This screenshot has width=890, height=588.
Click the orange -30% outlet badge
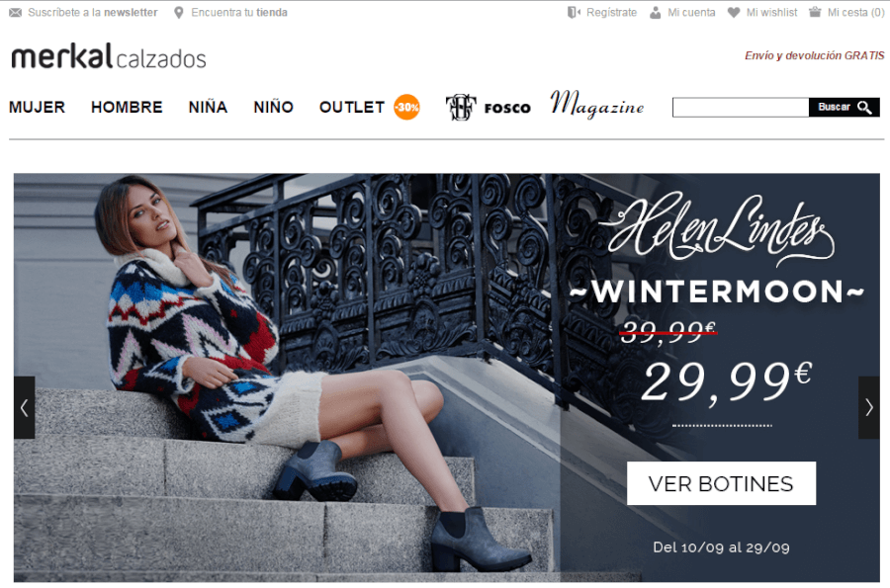(407, 107)
